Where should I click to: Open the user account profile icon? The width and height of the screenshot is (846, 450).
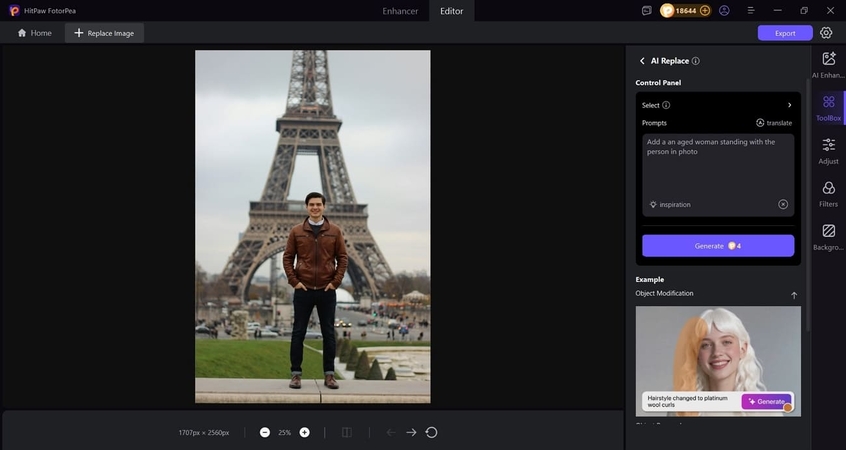724,10
